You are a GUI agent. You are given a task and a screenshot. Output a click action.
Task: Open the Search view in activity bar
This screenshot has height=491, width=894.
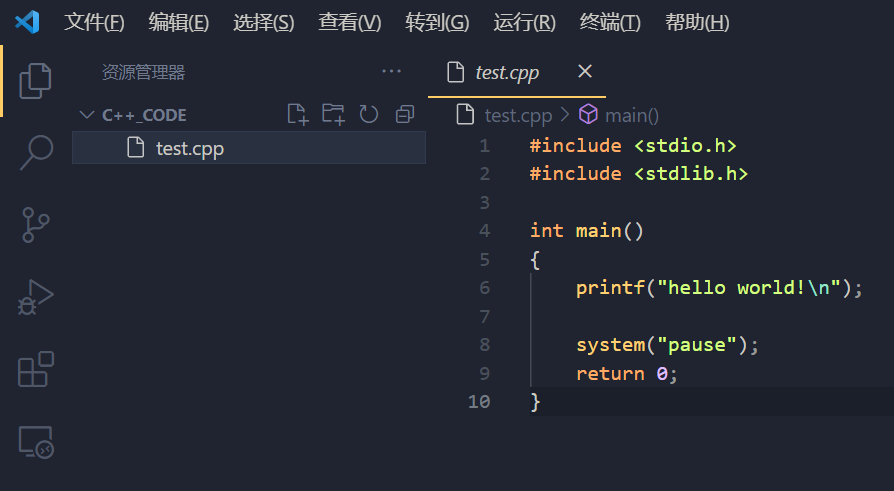[x=36, y=152]
